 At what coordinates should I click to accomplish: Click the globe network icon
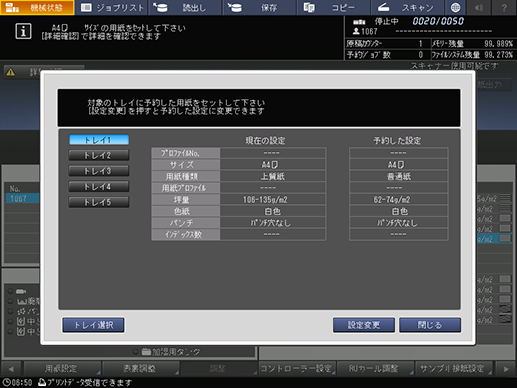click(x=455, y=7)
